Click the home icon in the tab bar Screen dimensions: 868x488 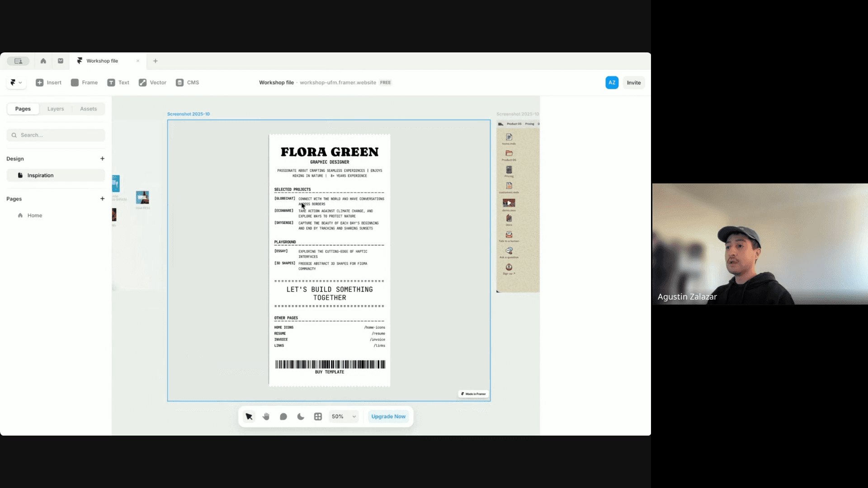pos(43,61)
